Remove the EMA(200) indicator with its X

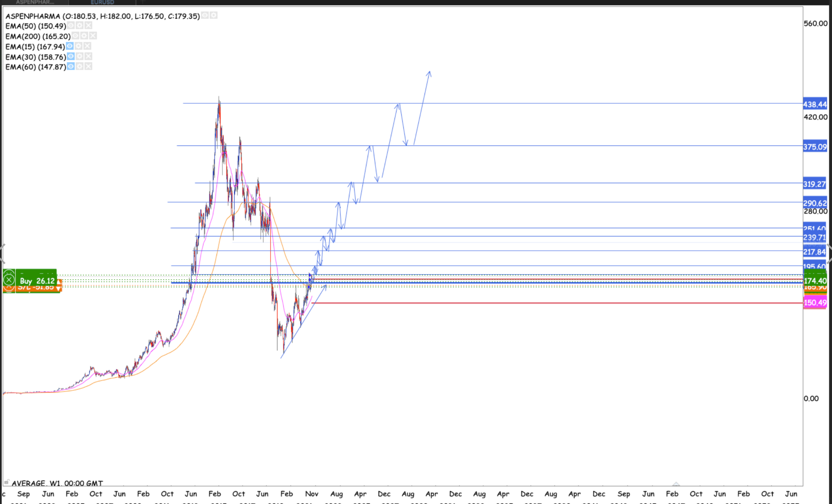point(93,36)
